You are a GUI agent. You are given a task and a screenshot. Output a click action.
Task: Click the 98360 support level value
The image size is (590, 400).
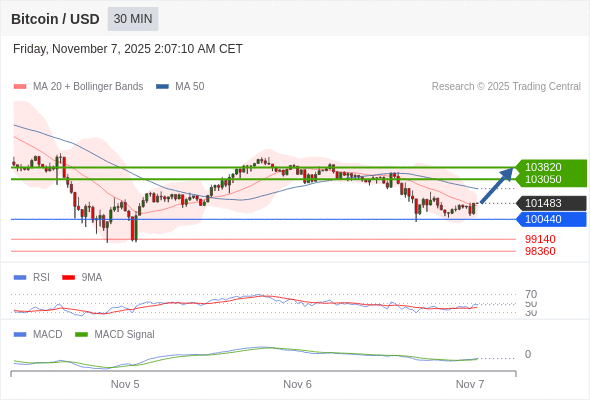(540, 251)
